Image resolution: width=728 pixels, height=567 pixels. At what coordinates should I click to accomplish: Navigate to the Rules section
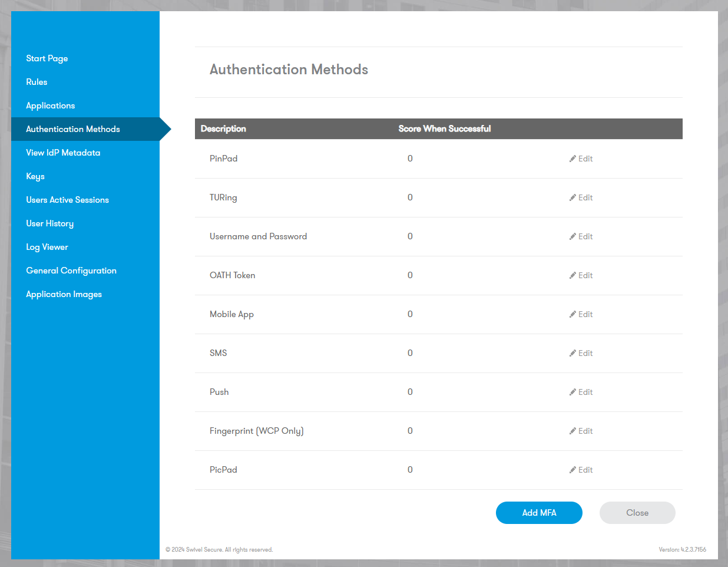37,82
